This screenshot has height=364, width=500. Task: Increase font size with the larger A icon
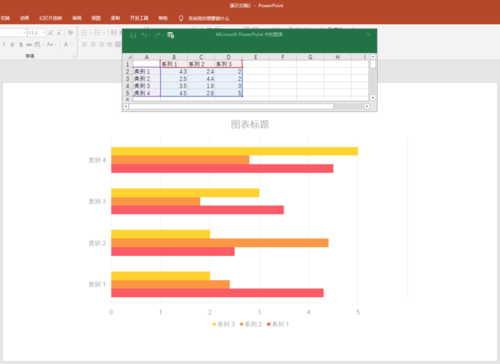[x=51, y=33]
